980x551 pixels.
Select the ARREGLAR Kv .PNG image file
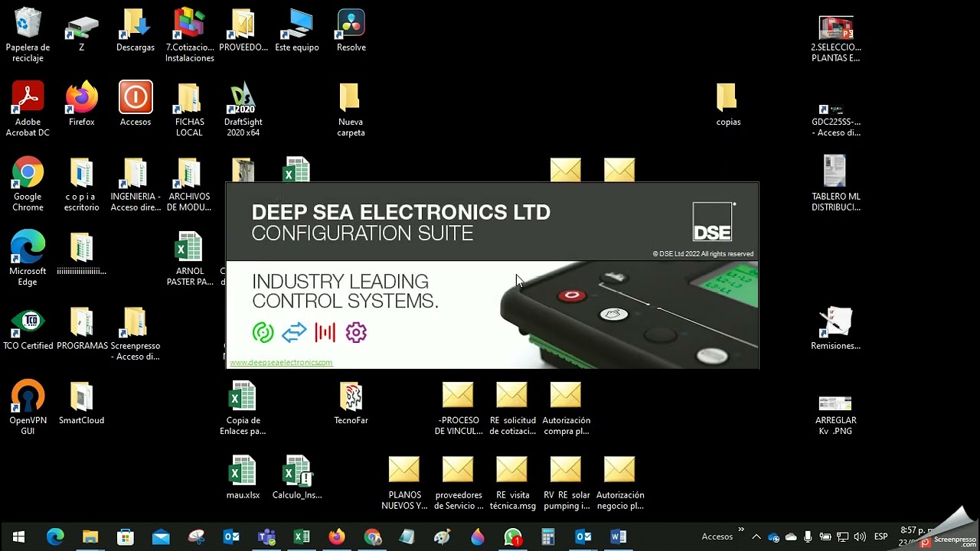[x=835, y=414]
